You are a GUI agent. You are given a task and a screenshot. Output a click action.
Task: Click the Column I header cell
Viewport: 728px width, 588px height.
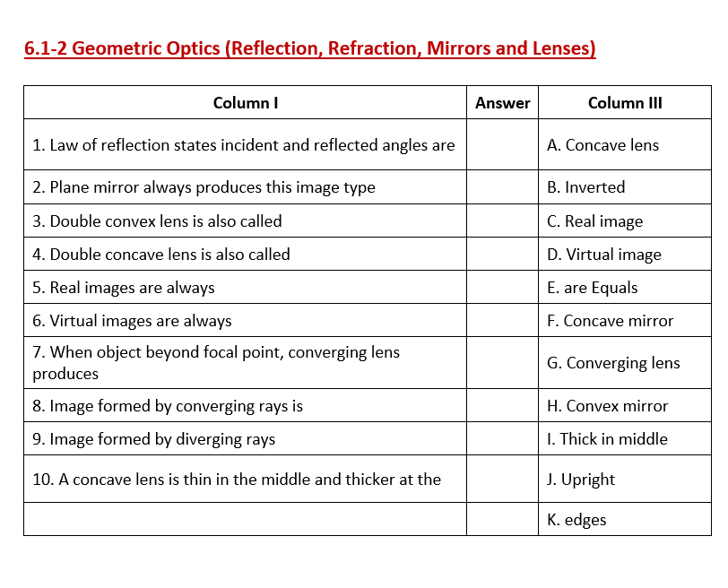click(x=245, y=103)
